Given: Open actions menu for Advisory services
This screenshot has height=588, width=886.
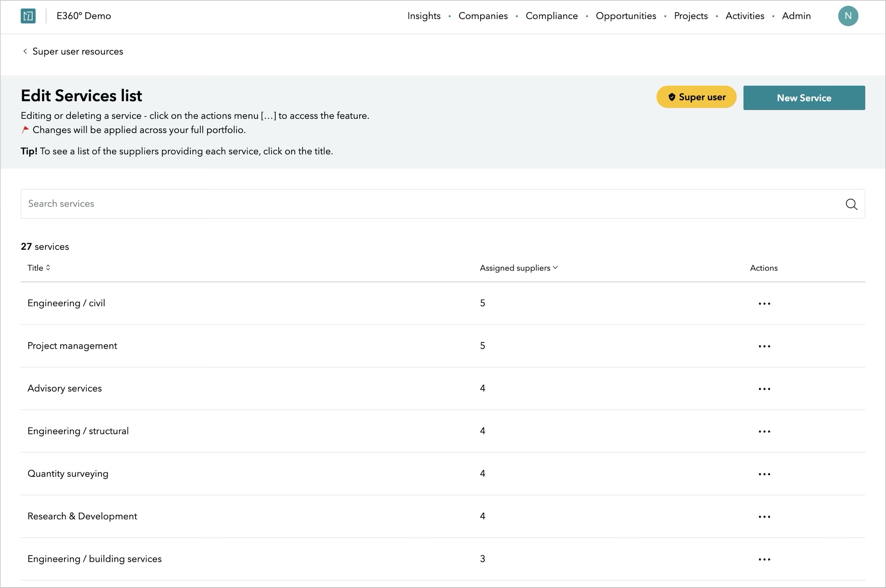Looking at the screenshot, I should 764,389.
